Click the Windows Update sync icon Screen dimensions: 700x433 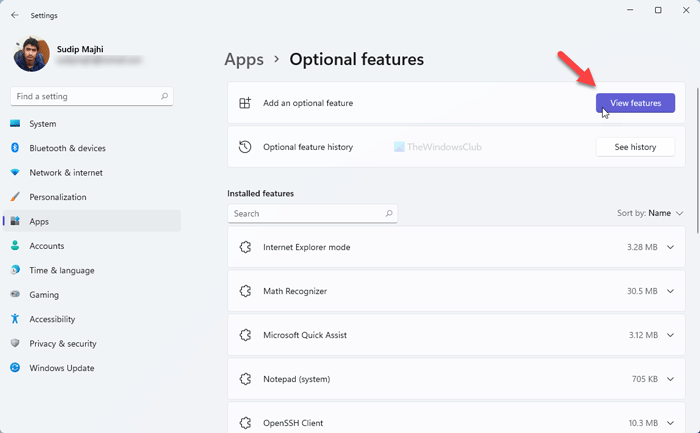pyautogui.click(x=15, y=368)
